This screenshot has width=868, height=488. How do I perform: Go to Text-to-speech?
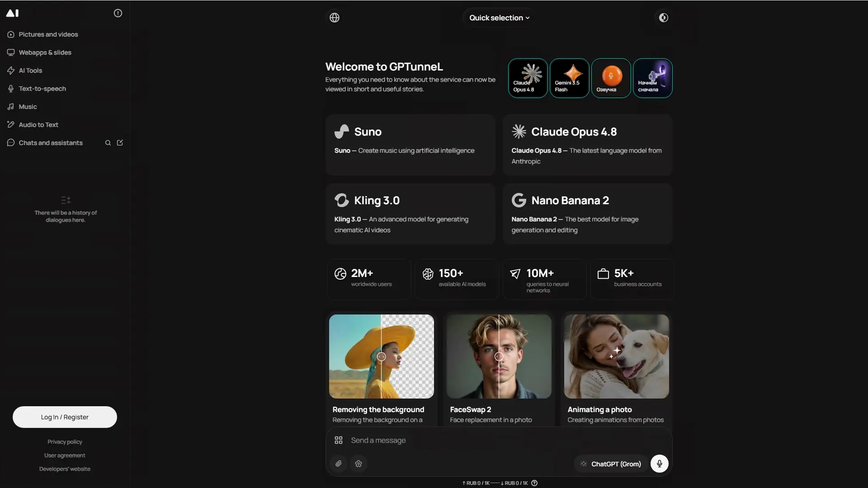(x=42, y=89)
